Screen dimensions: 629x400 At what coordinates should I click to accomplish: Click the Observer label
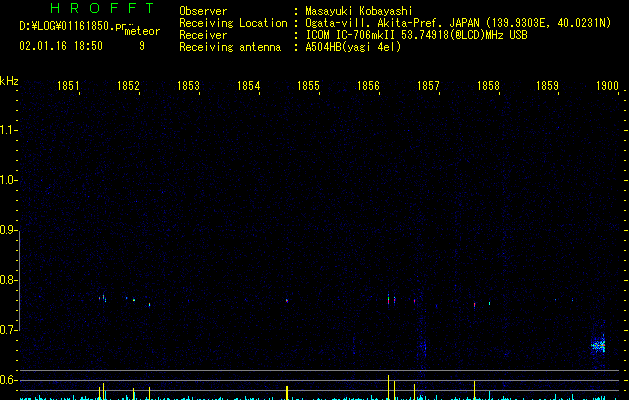(x=203, y=11)
